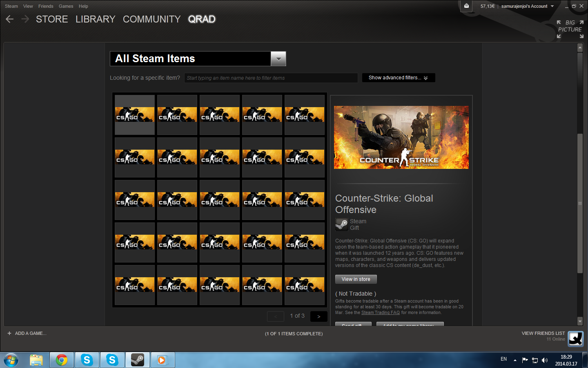Select the fourth CS:GO gift in row four
The image size is (588, 368).
262,242
